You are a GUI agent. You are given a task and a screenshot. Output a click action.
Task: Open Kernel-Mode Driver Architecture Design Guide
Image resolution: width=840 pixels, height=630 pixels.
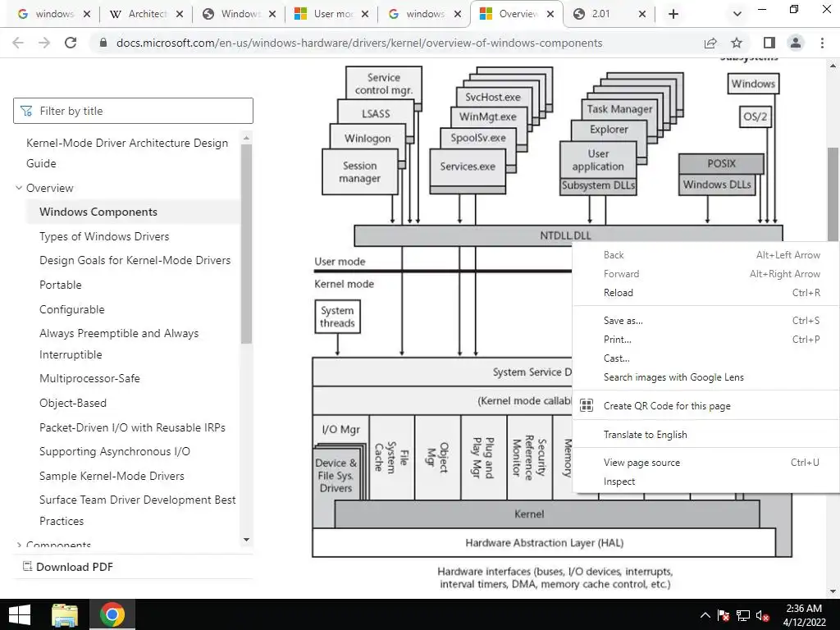coord(127,153)
